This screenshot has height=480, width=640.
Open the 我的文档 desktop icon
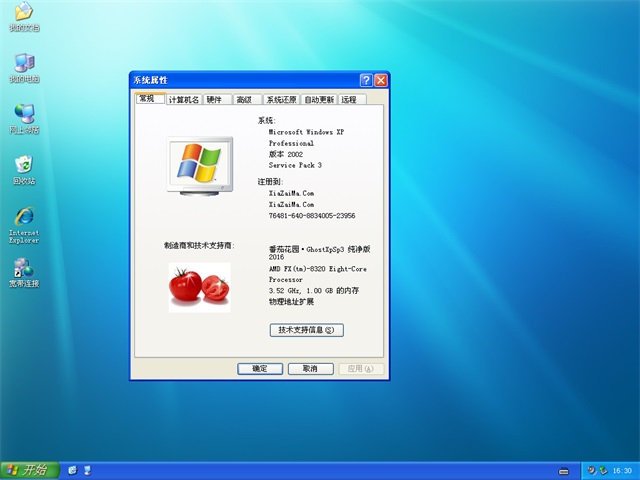24,14
